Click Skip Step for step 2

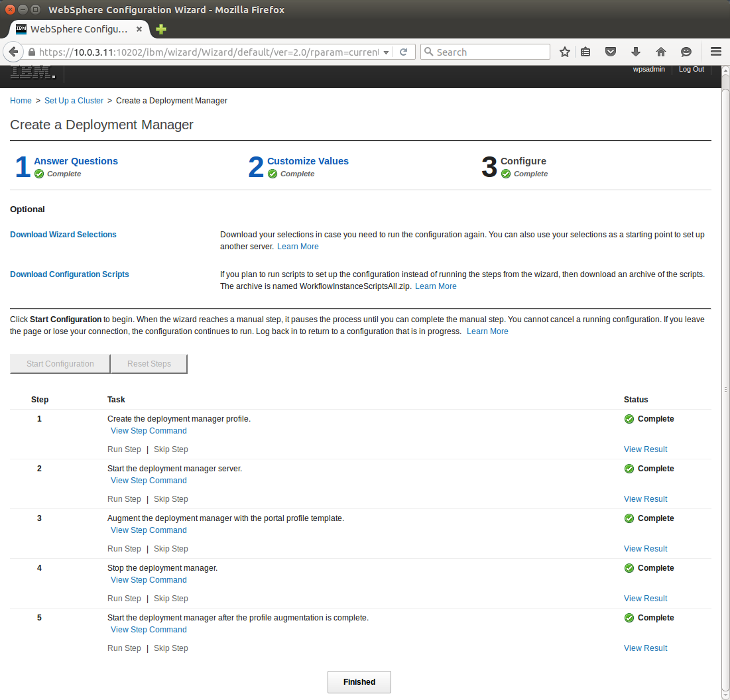tap(171, 499)
